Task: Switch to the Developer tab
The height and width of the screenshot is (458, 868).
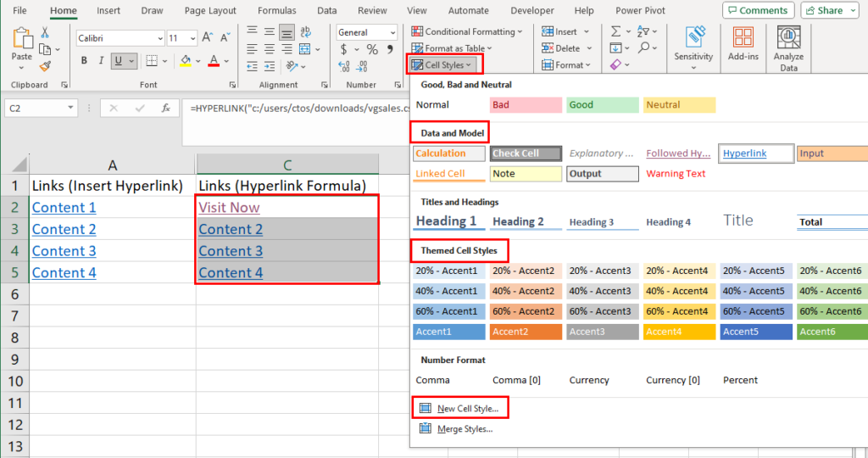Action: 532,10
